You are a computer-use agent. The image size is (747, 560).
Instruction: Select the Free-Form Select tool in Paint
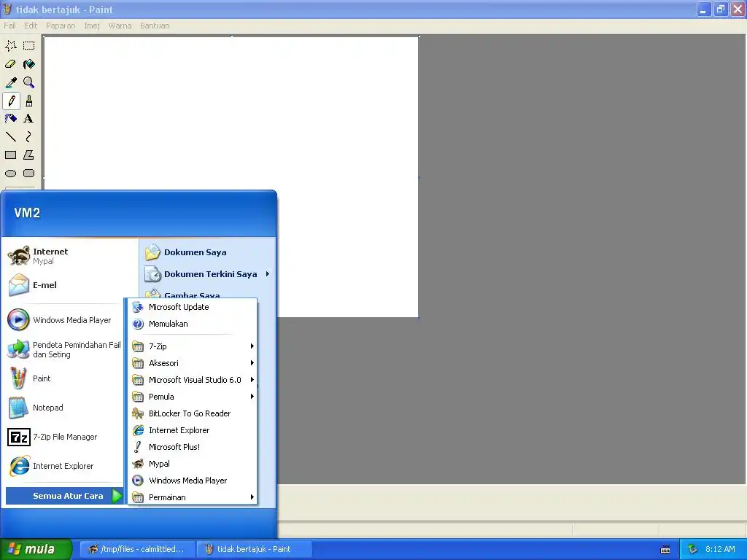click(10, 46)
